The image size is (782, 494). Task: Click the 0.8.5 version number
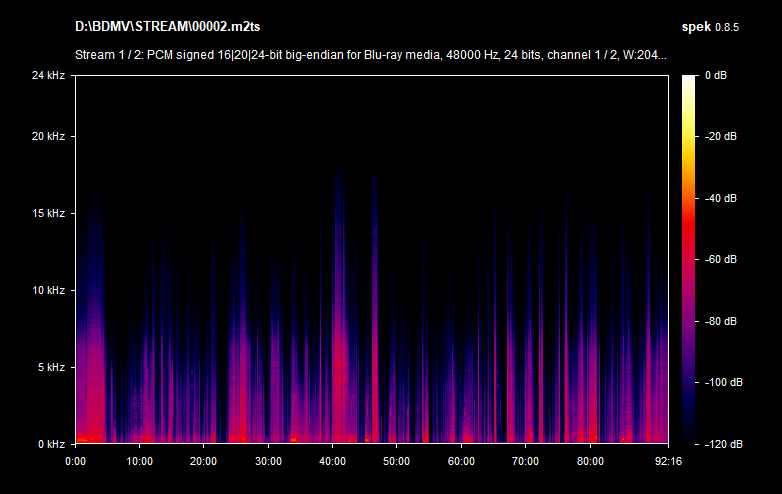click(729, 26)
